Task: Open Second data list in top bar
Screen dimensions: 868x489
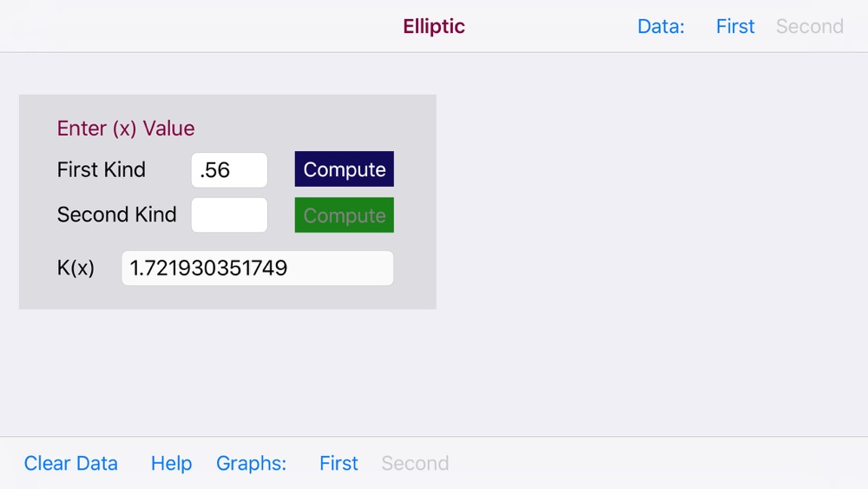Action: 809,27
